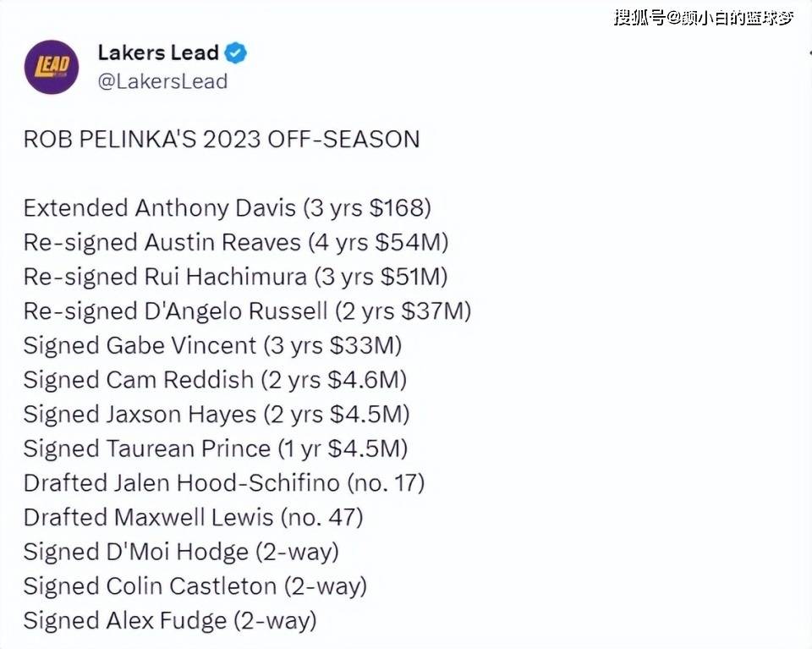
Task: Click the Lakers Lead profile avatar
Action: (52, 67)
